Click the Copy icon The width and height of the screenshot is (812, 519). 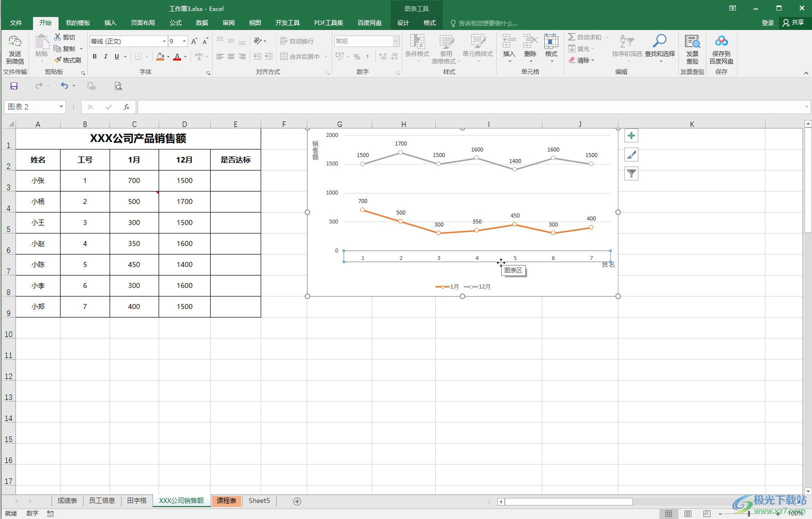click(58, 48)
